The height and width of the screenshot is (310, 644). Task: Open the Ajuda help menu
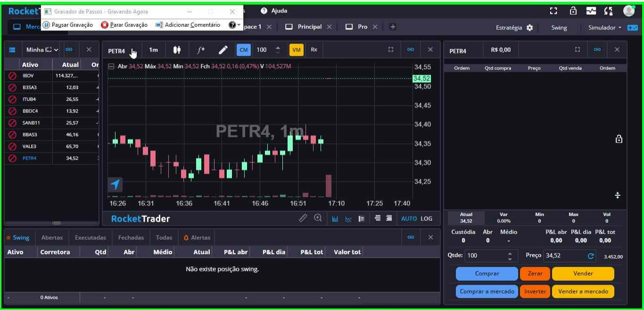coord(274,11)
